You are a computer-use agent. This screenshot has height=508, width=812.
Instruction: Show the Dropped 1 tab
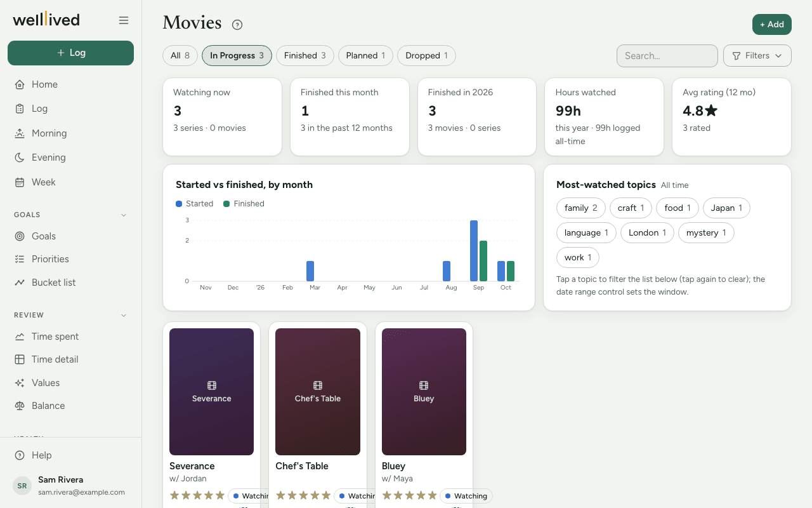coord(426,55)
